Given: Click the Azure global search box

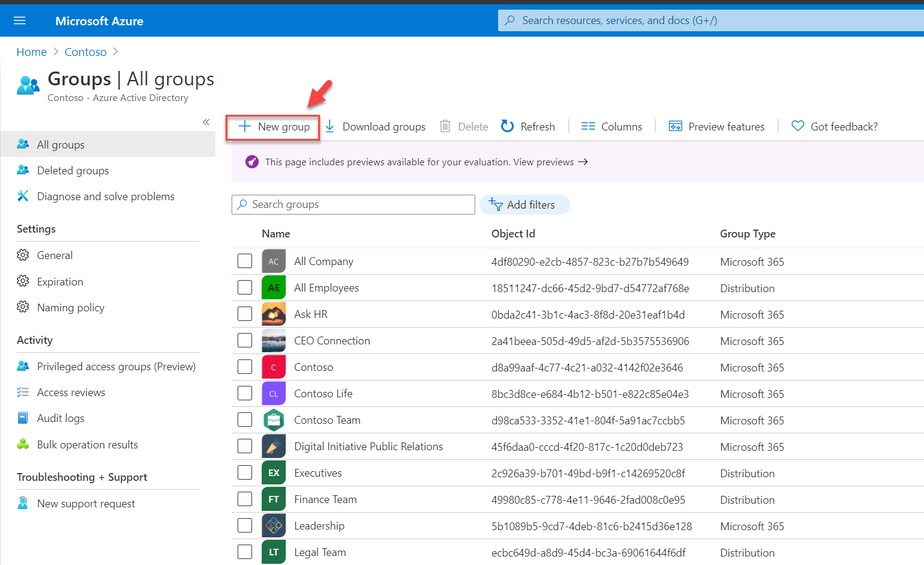Looking at the screenshot, I should pyautogui.click(x=711, y=20).
